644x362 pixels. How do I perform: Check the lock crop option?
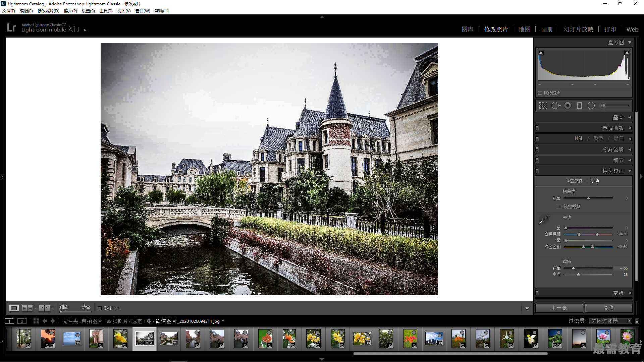pos(559,206)
